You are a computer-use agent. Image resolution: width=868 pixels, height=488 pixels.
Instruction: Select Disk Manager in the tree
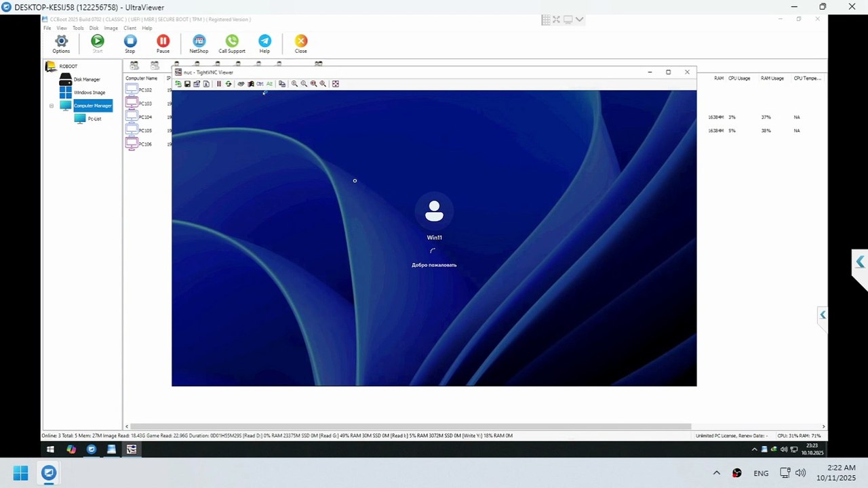[87, 79]
